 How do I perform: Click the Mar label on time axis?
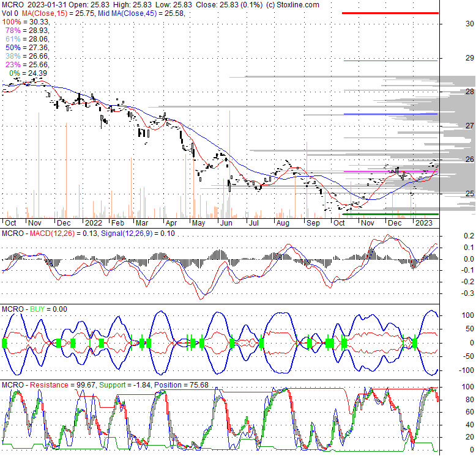(142, 223)
